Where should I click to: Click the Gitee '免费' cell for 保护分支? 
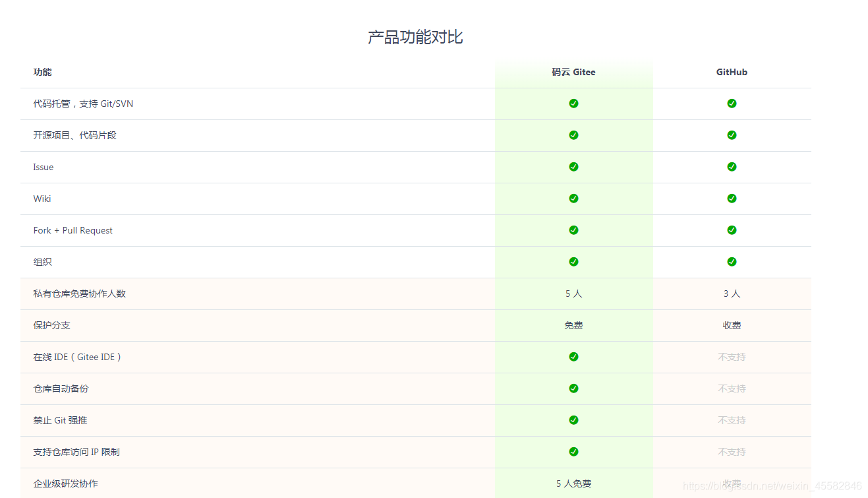[x=573, y=325]
